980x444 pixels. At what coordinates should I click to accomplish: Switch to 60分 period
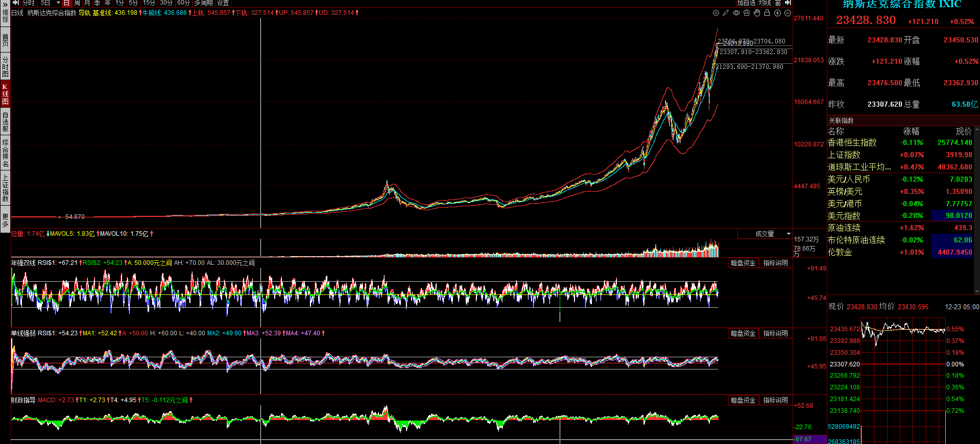(x=184, y=3)
